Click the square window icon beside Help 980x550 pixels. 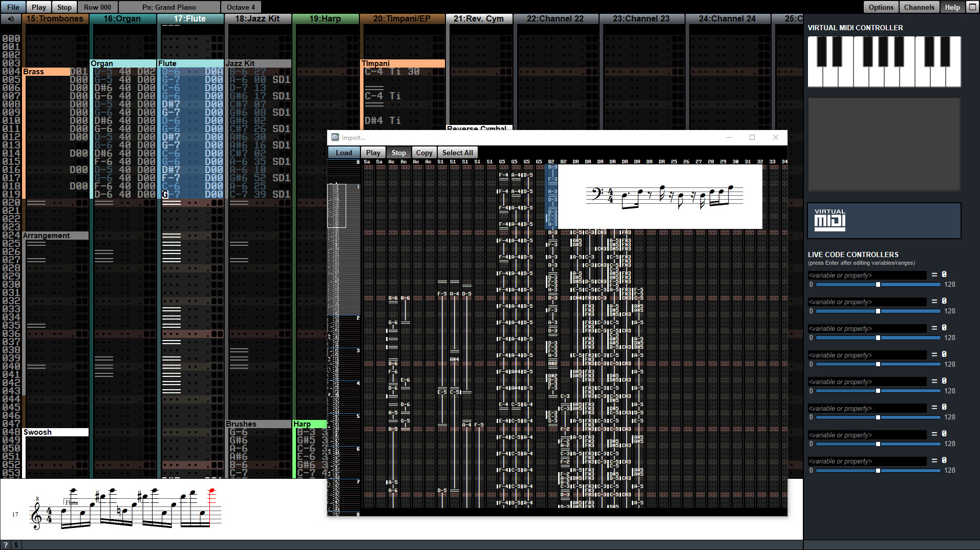971,7
